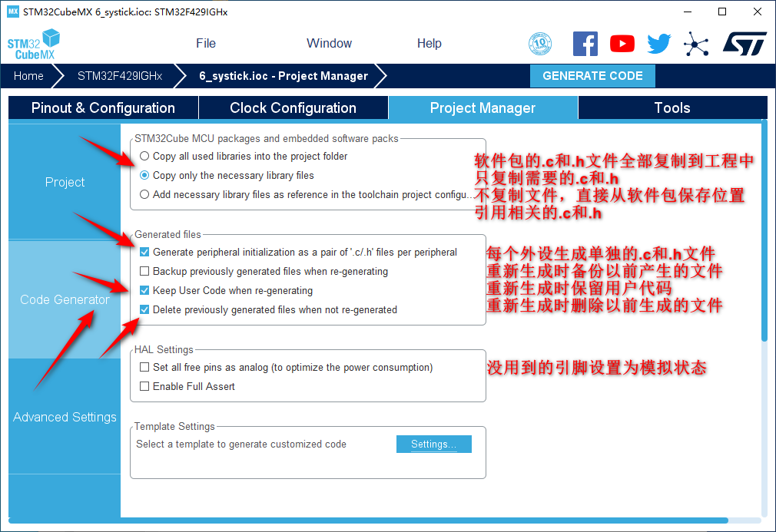The width and height of the screenshot is (776, 532).
Task: Open the Twitter bird icon
Action: click(658, 44)
